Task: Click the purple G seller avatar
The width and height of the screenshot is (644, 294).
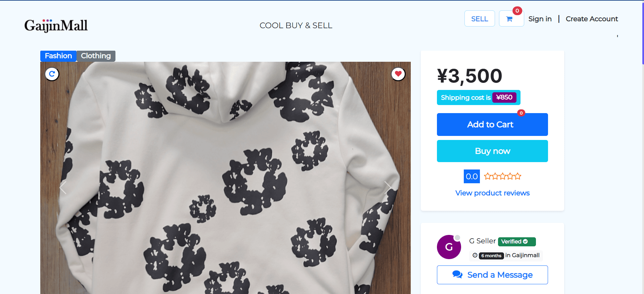Action: coord(449,247)
